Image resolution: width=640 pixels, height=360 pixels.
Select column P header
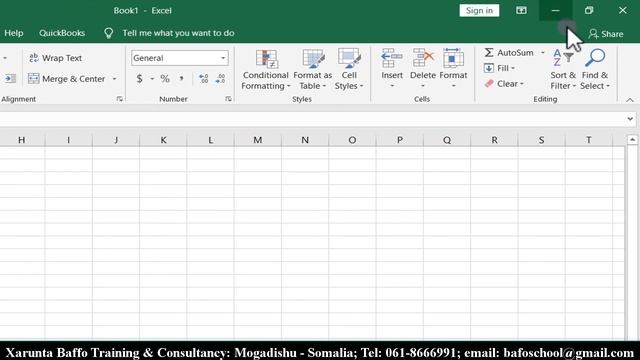[400, 140]
